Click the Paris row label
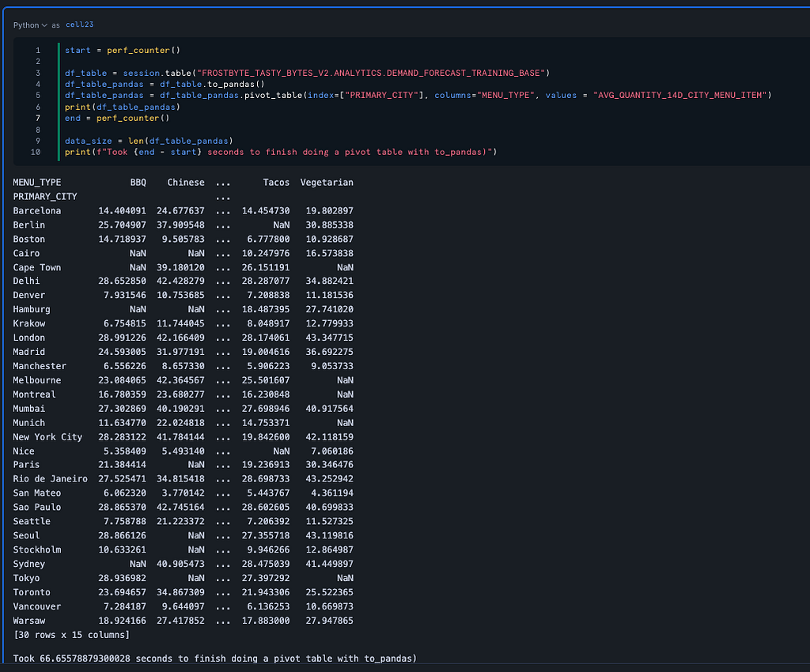Screen dimensions: 810x672 (x=26, y=465)
